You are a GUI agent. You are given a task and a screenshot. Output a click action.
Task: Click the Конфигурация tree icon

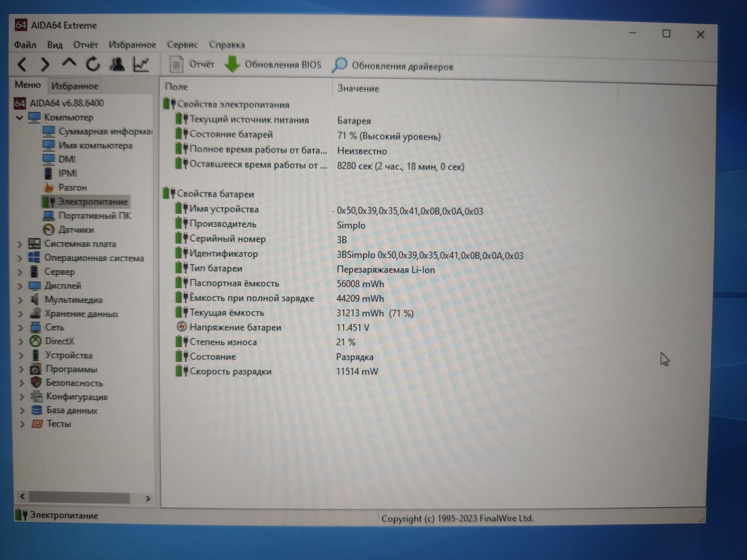point(37,396)
